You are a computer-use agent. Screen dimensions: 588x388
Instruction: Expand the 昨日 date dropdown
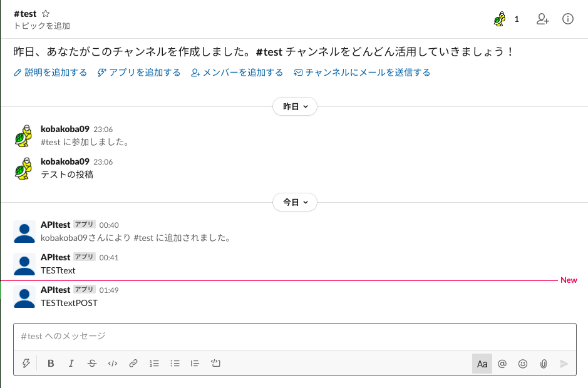pyautogui.click(x=295, y=107)
